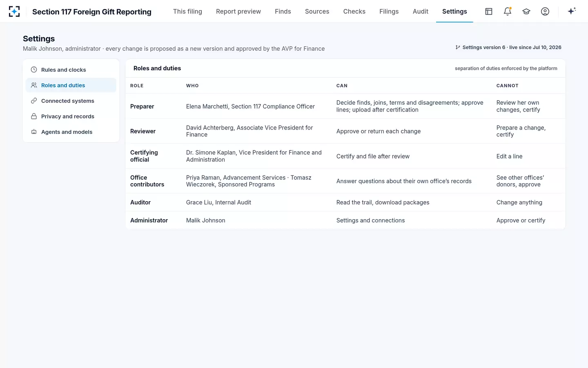Click the version branch icon
588x368 pixels.
click(458, 47)
